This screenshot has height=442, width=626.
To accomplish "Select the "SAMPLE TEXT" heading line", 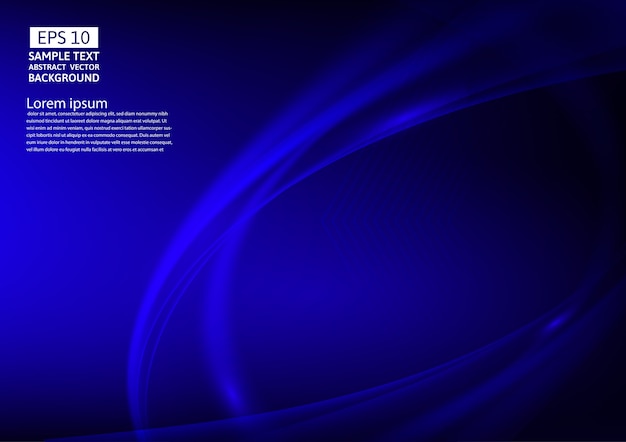I will click(64, 56).
